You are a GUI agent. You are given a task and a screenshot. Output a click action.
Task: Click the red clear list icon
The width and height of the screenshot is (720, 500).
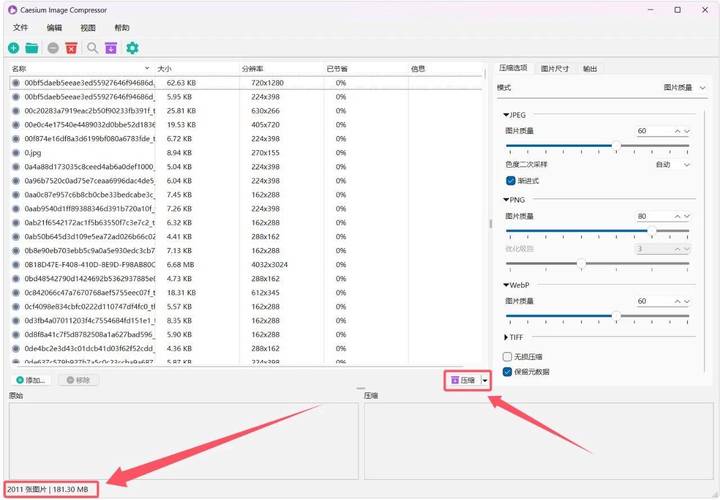click(71, 48)
